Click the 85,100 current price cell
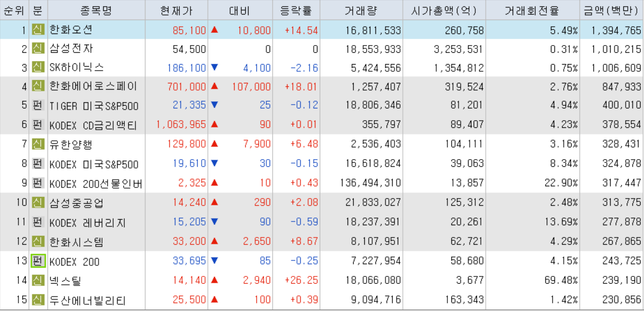The height and width of the screenshot is (311, 644). [x=189, y=30]
